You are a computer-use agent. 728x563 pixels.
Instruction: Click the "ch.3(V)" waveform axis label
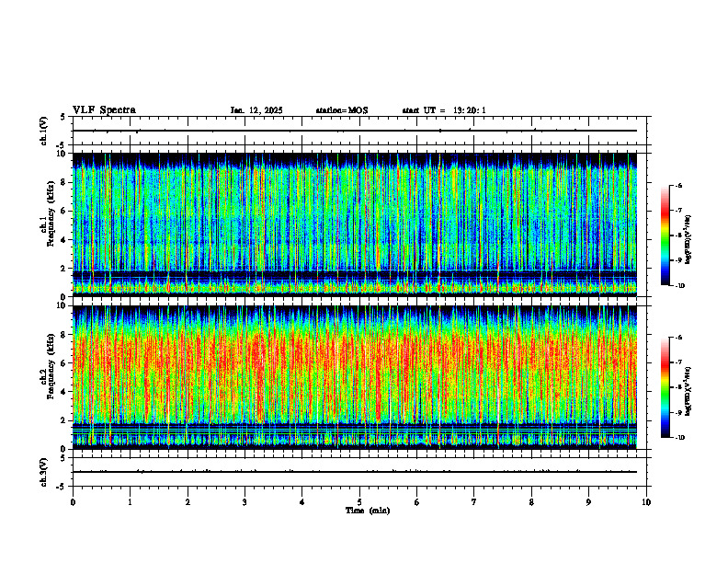[x=44, y=472]
